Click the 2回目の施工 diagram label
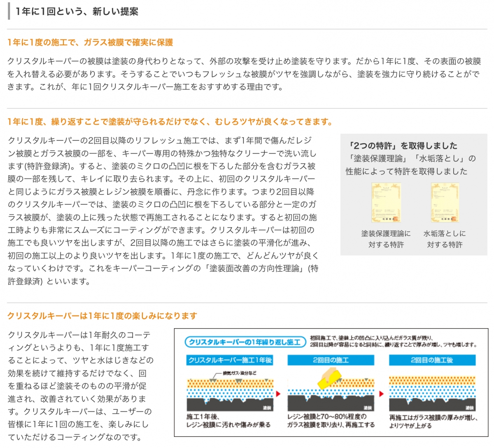494x448 pixels. coord(331,360)
